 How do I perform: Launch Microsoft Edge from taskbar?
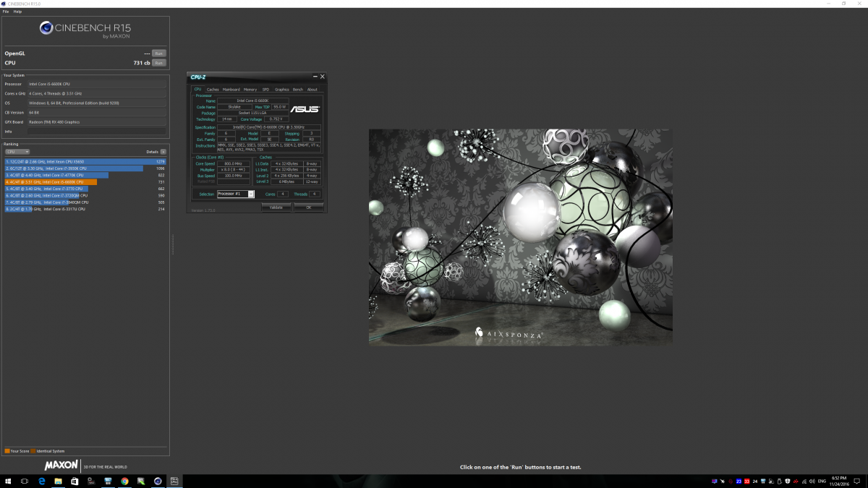click(x=42, y=481)
